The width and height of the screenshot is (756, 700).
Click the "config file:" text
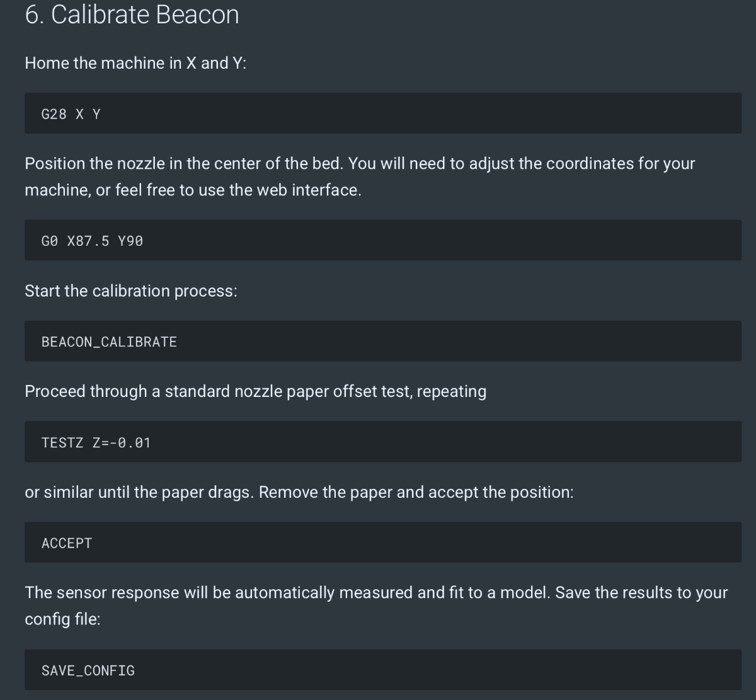pos(62,619)
